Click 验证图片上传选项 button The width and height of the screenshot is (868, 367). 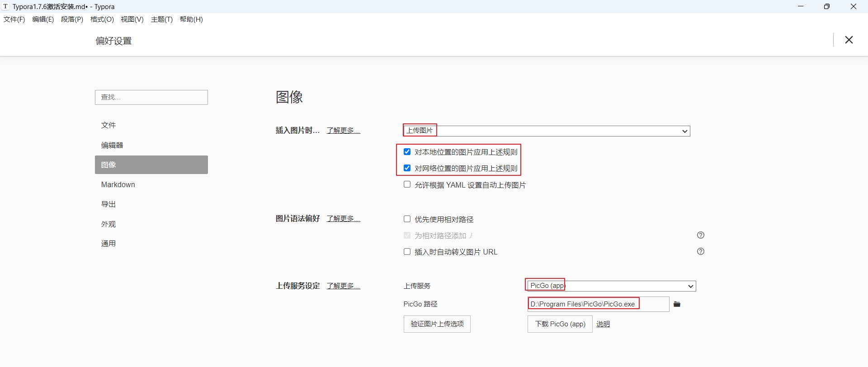click(437, 324)
